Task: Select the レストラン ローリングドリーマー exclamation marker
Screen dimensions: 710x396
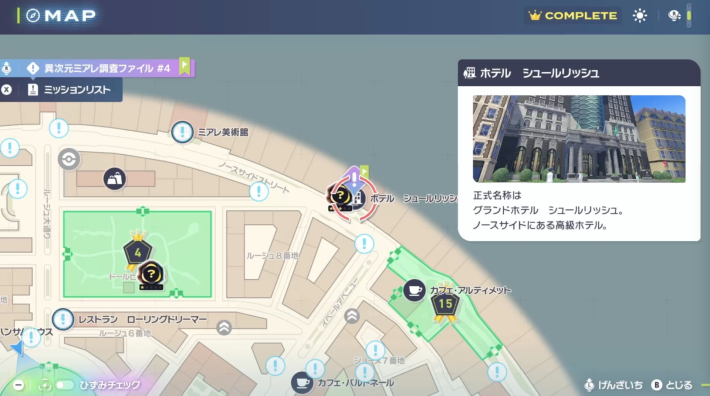Action: click(63, 319)
